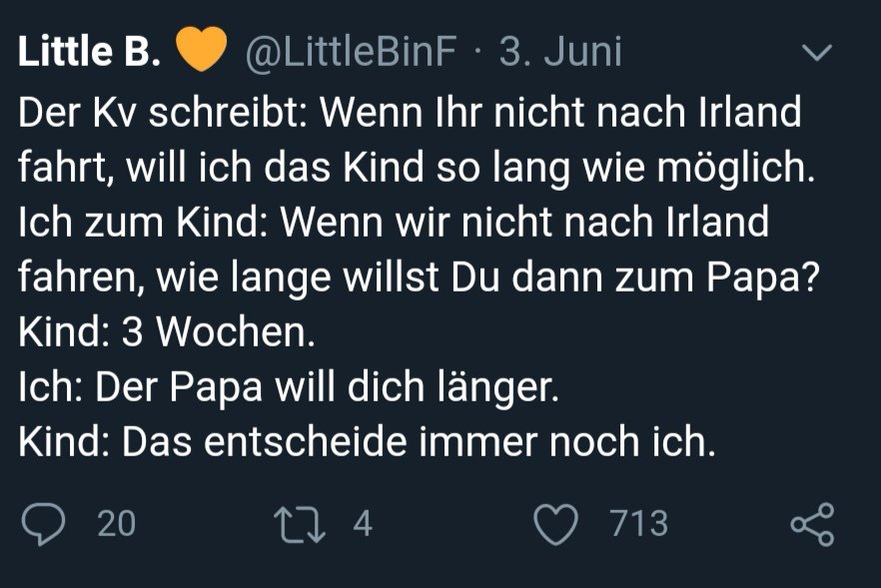Open the share icon options
Screen dimensions: 881x588
811,525
